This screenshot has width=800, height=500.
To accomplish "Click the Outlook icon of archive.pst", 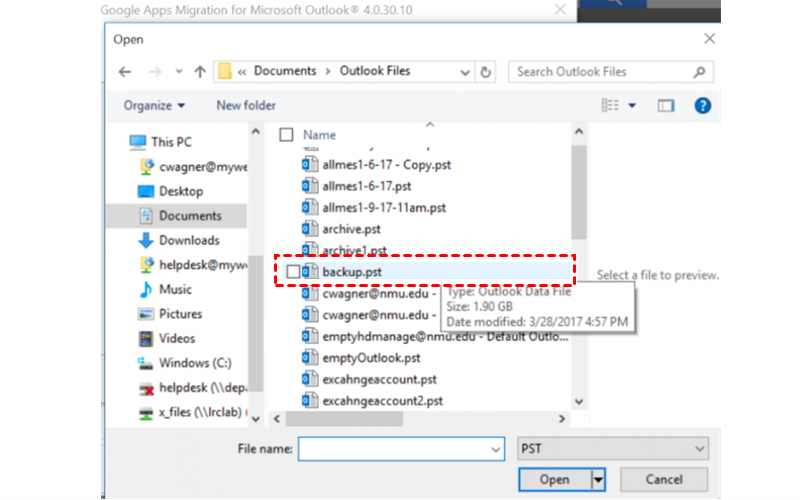I will (309, 229).
